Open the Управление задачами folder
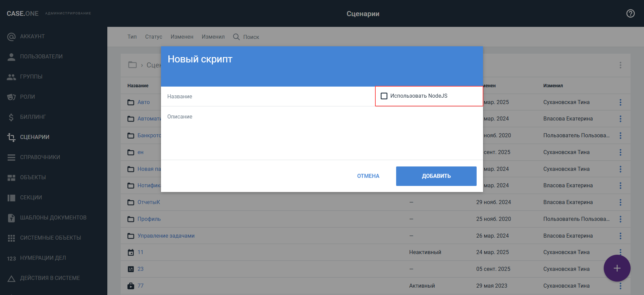Screen dimensions: 644x295 pos(166,236)
